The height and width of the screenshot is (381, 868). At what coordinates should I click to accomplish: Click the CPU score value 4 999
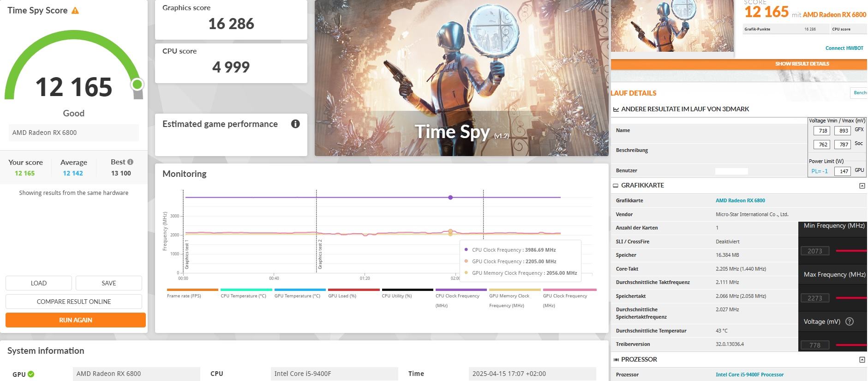coord(231,67)
